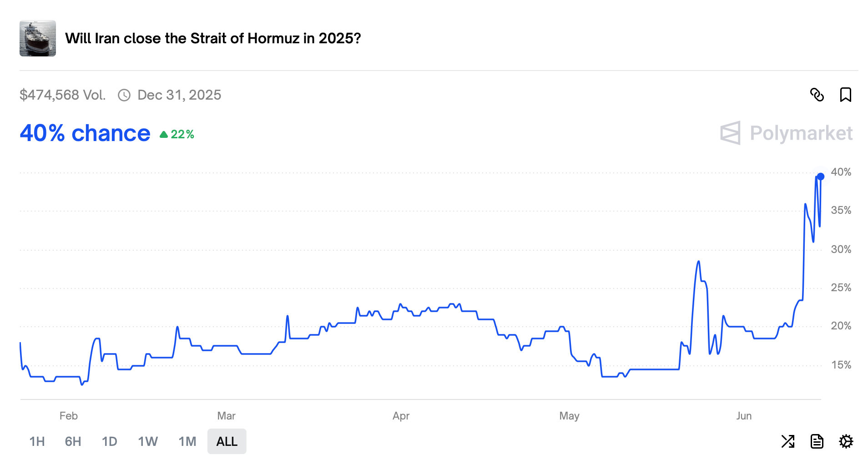
Task: Click the Dec 31, 2025 end date
Action: (x=179, y=95)
